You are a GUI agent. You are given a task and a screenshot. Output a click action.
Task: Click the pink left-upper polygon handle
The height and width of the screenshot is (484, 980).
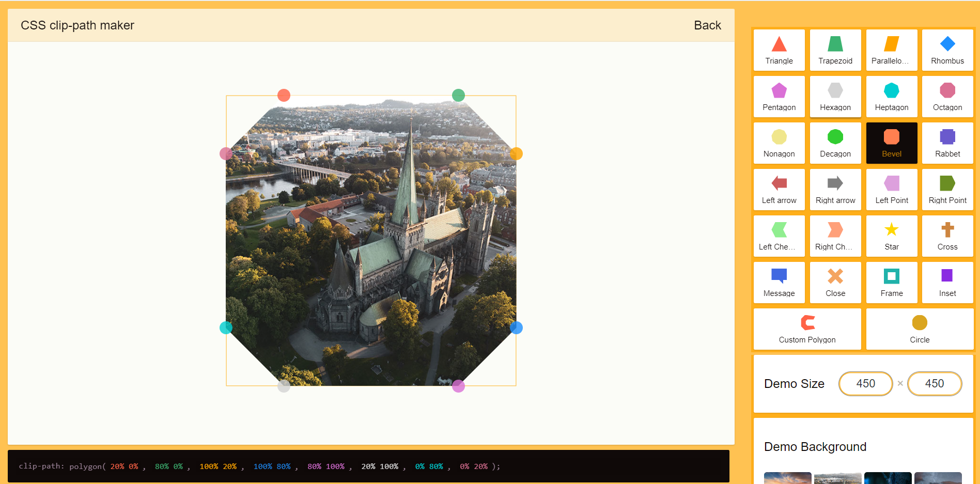(226, 153)
